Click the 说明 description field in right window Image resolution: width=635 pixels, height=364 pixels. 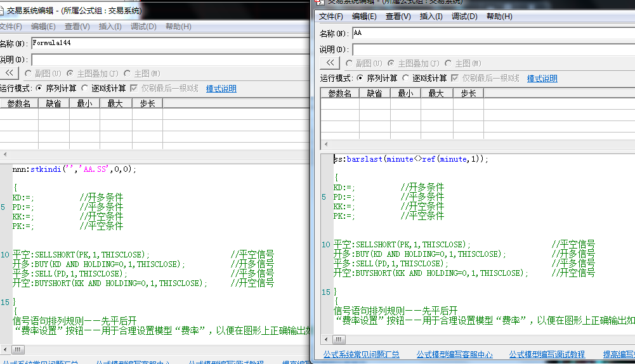tap(494, 49)
